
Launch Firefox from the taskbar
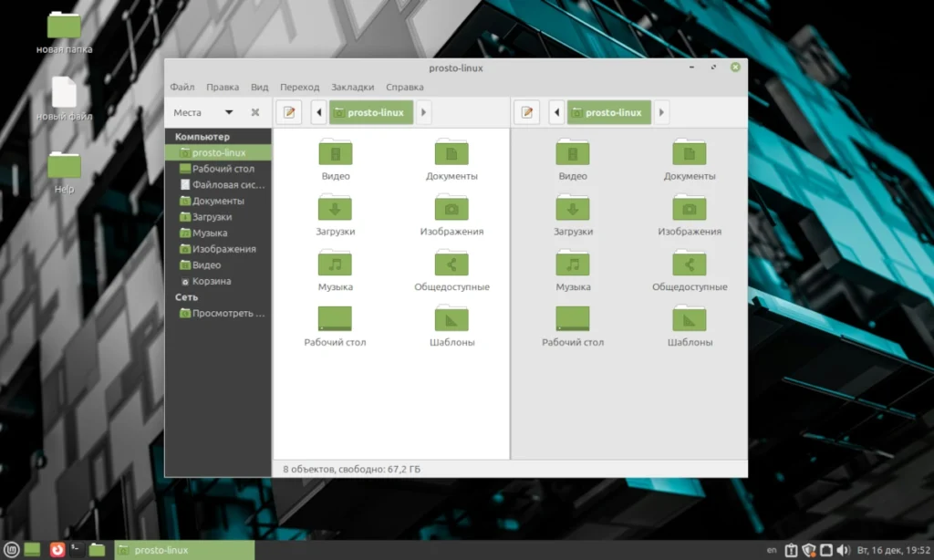(x=57, y=550)
